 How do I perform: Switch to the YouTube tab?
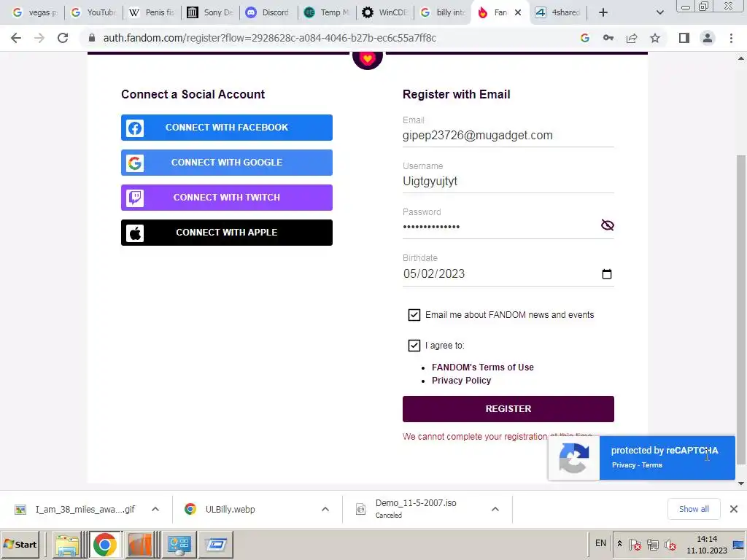93,12
